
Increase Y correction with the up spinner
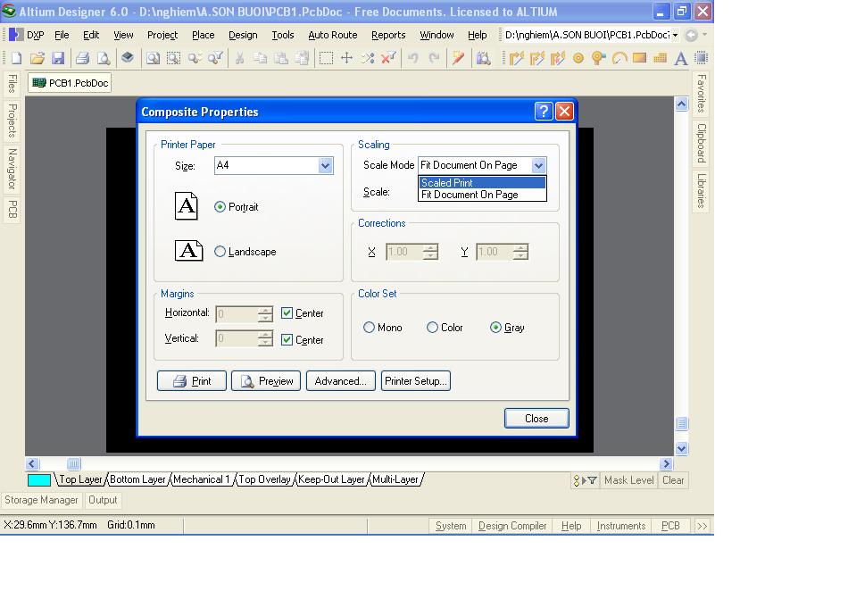coord(520,247)
